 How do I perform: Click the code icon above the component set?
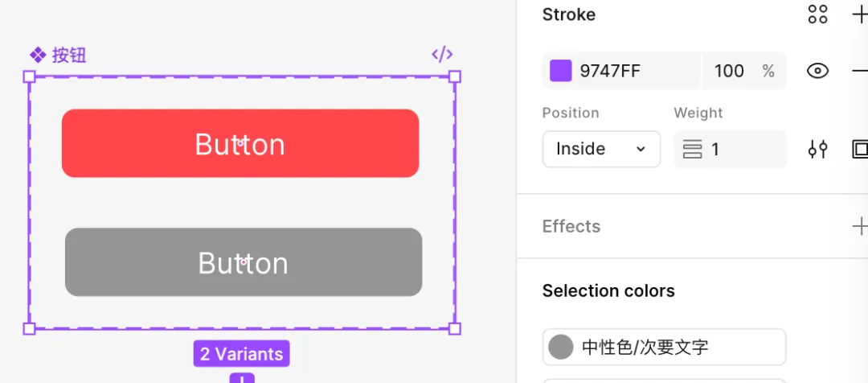click(442, 55)
